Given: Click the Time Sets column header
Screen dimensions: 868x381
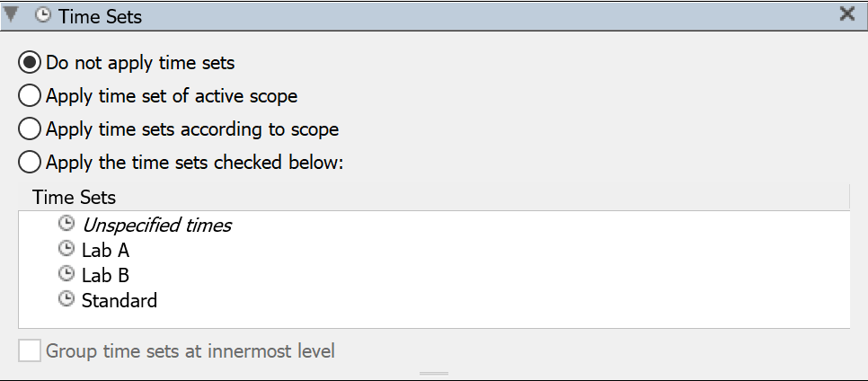Looking at the screenshot, I should (434, 197).
